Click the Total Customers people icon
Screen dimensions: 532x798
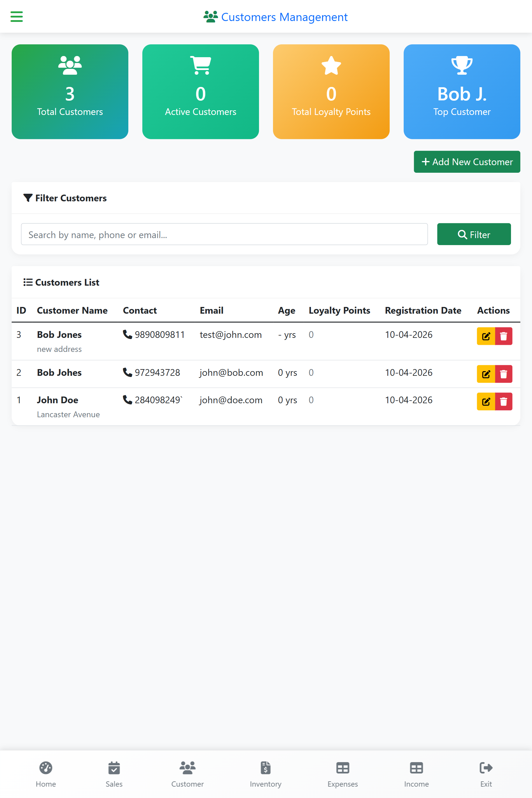pos(70,65)
